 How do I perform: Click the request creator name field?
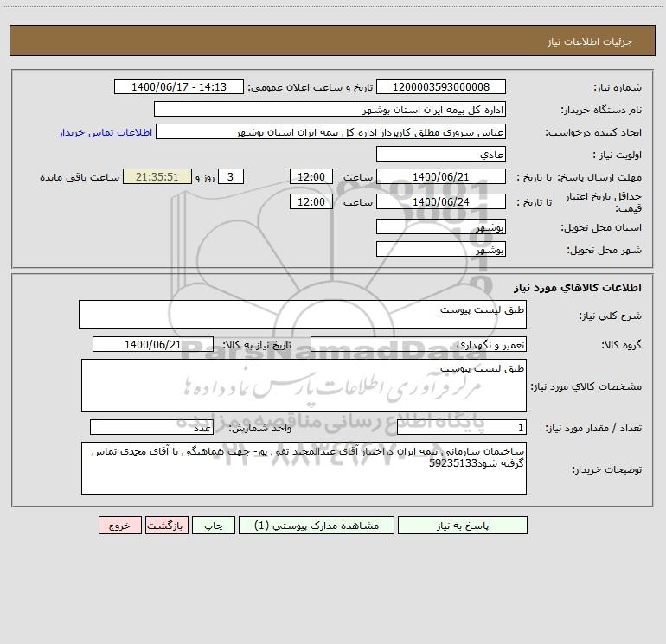(x=330, y=131)
